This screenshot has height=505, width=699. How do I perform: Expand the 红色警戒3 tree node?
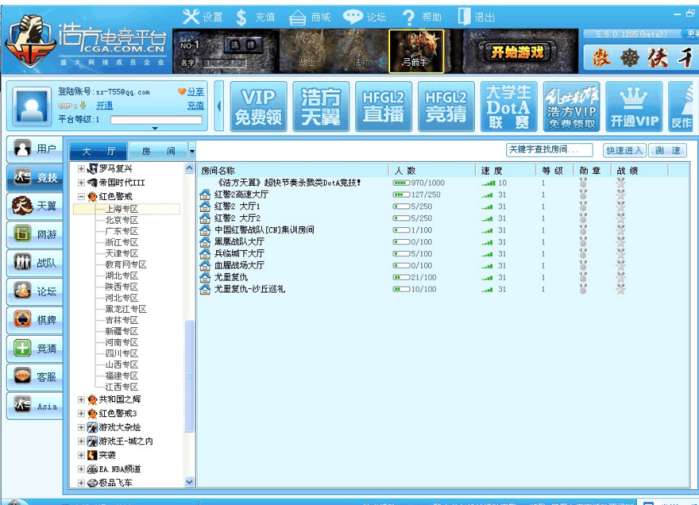[81, 413]
